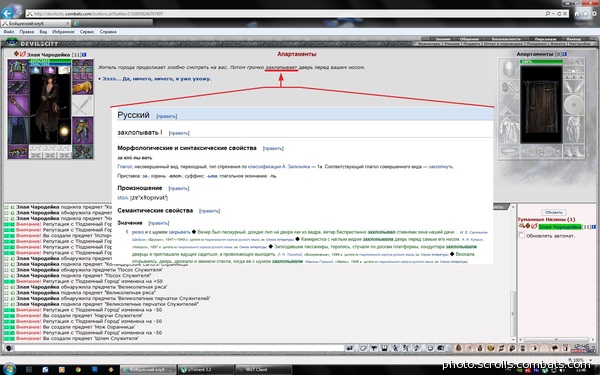
Task: Click the send-message enter arrow icon
Action: [350, 348]
